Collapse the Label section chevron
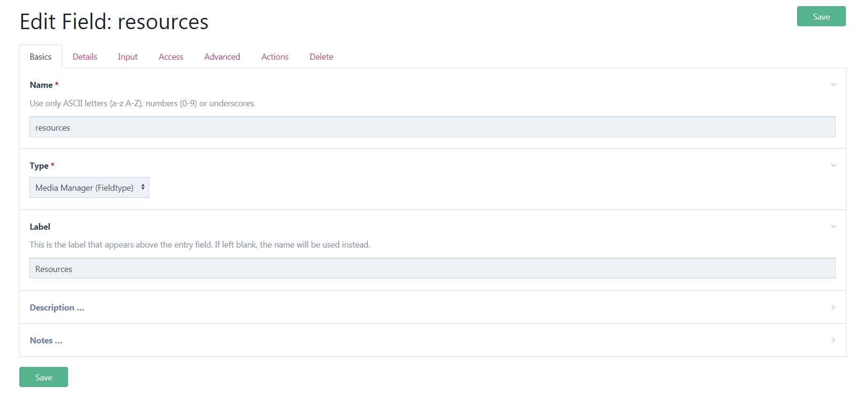Viewport: 868px width, 396px height. tap(833, 226)
